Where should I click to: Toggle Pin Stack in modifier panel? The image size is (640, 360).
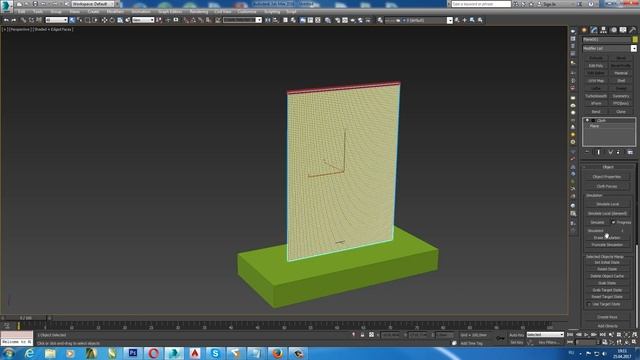[587, 152]
